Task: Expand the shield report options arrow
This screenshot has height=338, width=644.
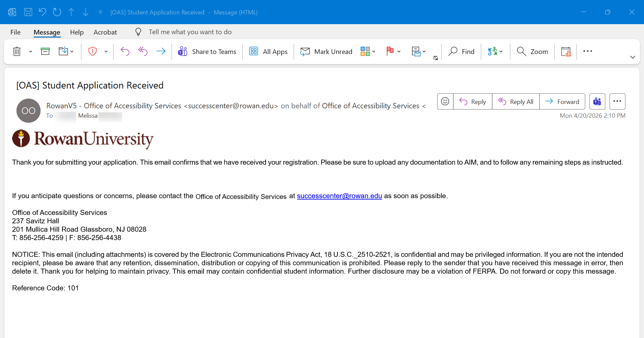Action: tap(106, 52)
